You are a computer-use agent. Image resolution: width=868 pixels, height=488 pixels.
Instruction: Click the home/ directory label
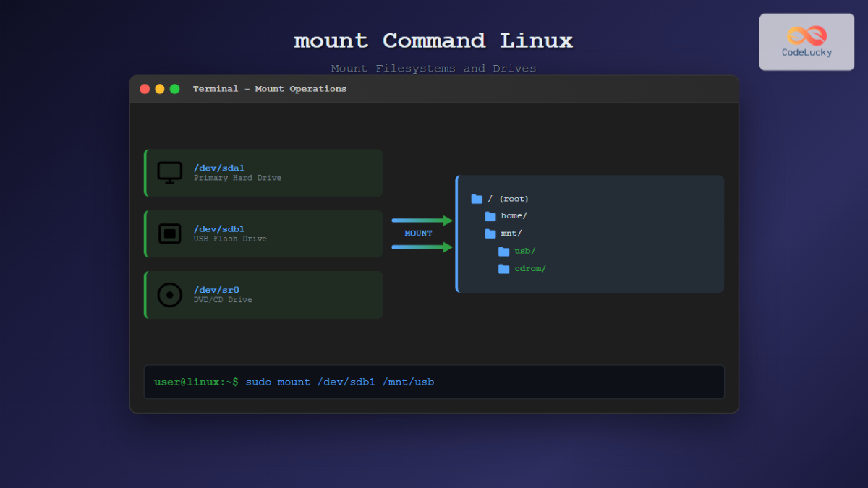coord(514,216)
